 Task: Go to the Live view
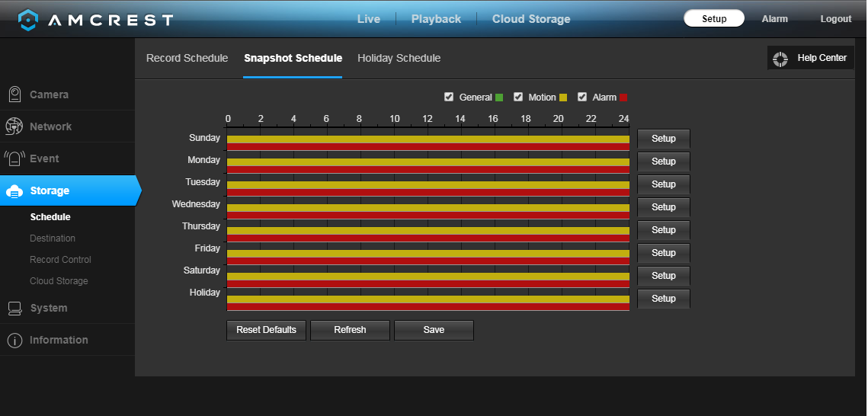[x=369, y=19]
